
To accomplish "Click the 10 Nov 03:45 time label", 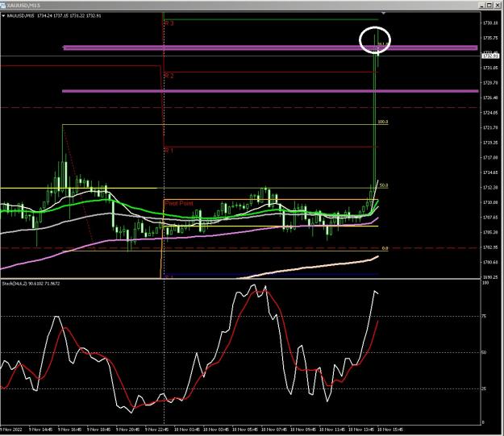I will 215,430.
